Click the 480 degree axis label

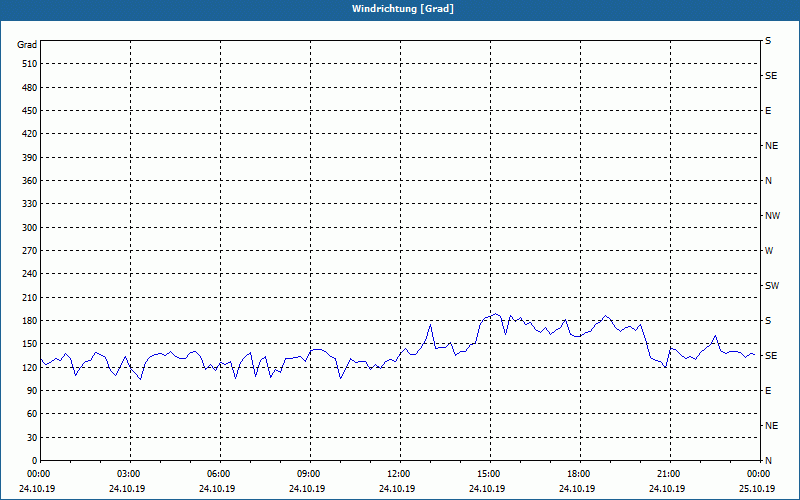click(30, 88)
